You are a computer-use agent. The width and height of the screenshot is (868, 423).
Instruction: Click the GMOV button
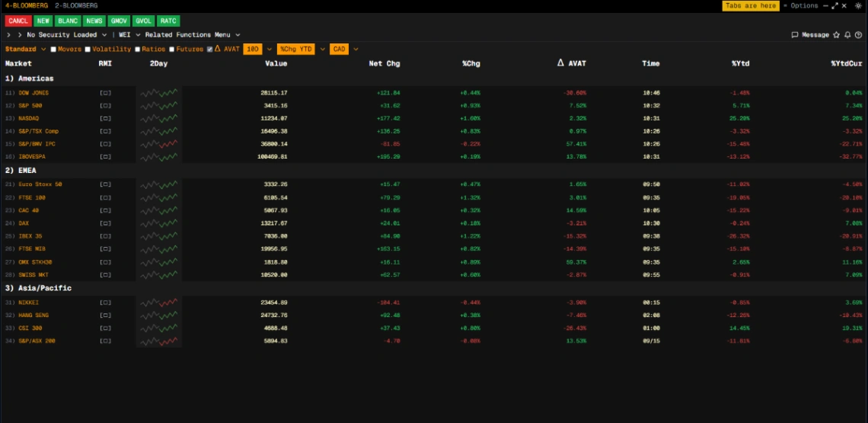(119, 21)
